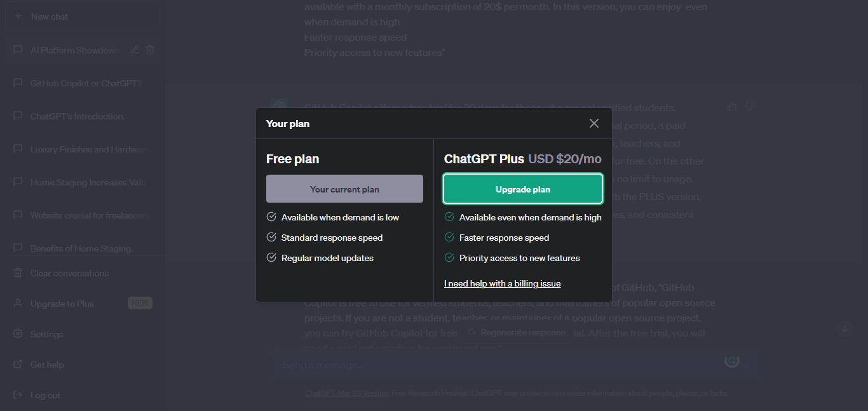Click the New chat plus icon
Viewport: 868px width, 411px height.
(x=18, y=17)
